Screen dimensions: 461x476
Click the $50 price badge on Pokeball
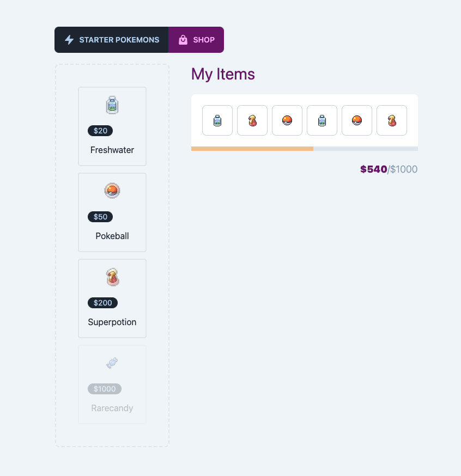click(100, 217)
